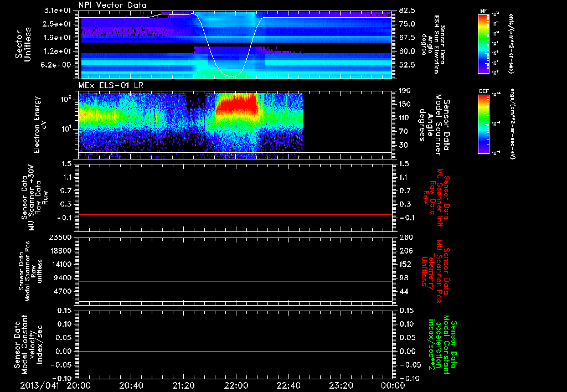Click the NF color scale bar

point(482,44)
